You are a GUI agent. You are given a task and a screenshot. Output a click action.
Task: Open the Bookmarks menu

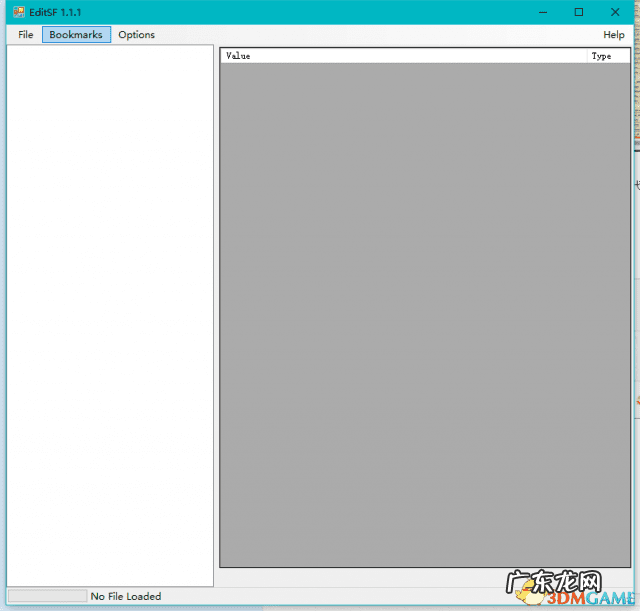tap(76, 35)
